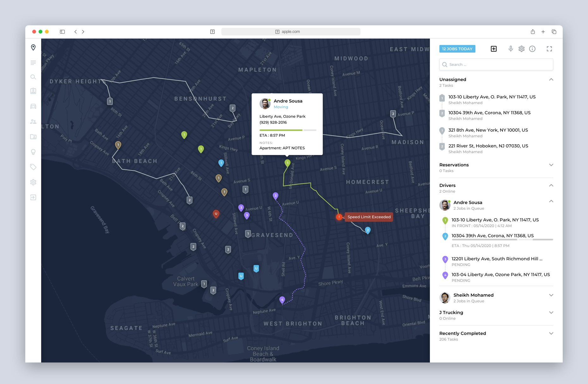Open the tag icon in left sidebar
This screenshot has height=384, width=588.
[x=33, y=167]
